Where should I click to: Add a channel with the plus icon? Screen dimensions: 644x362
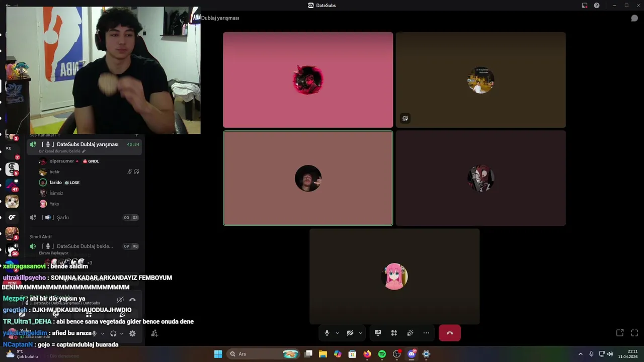(136, 135)
